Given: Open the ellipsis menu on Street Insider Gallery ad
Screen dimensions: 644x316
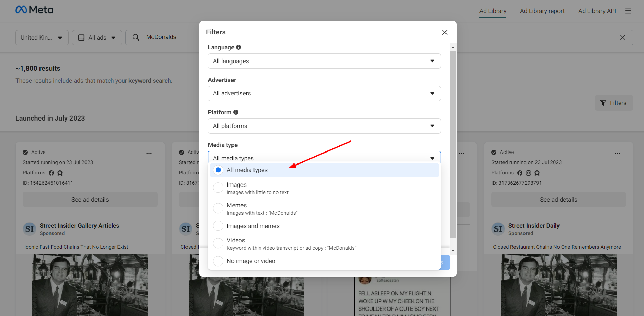Looking at the screenshot, I should (x=149, y=153).
